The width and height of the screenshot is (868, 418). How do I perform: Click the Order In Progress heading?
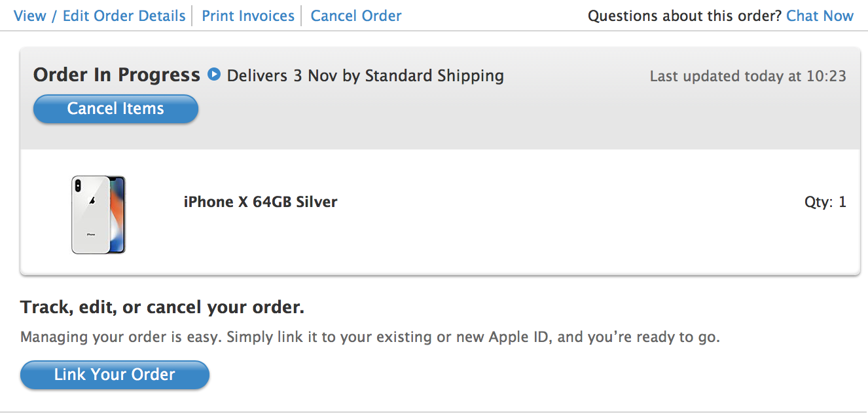[x=117, y=75]
